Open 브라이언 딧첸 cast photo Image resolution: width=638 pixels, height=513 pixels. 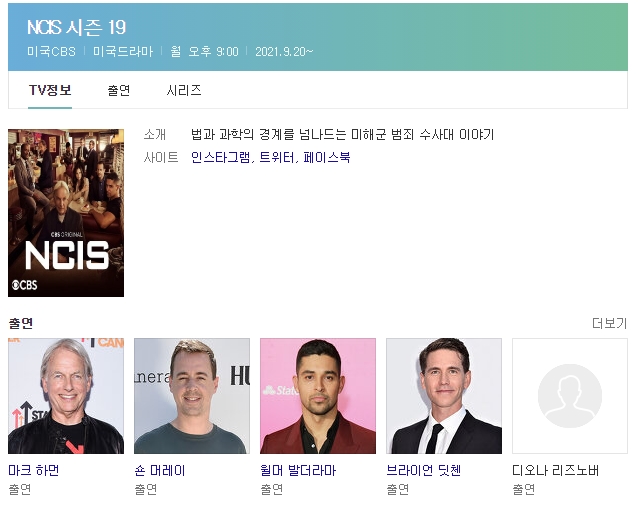tap(444, 396)
